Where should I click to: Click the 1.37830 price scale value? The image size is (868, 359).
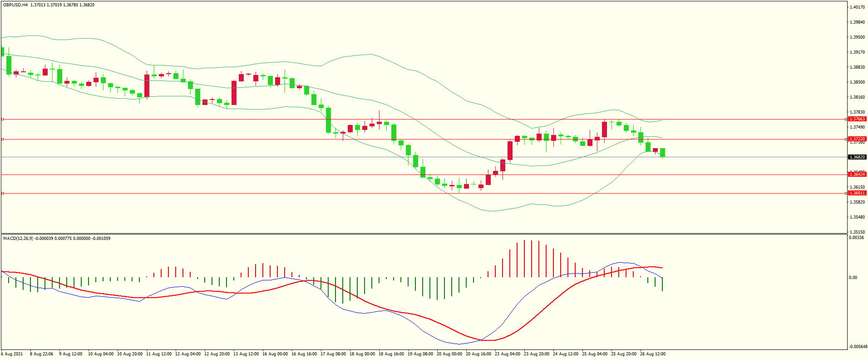pos(857,112)
